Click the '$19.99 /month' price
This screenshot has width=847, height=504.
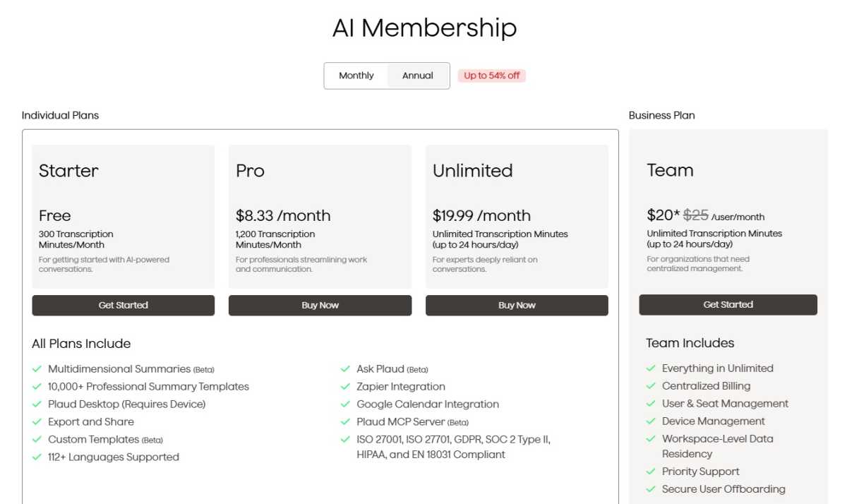coord(482,215)
